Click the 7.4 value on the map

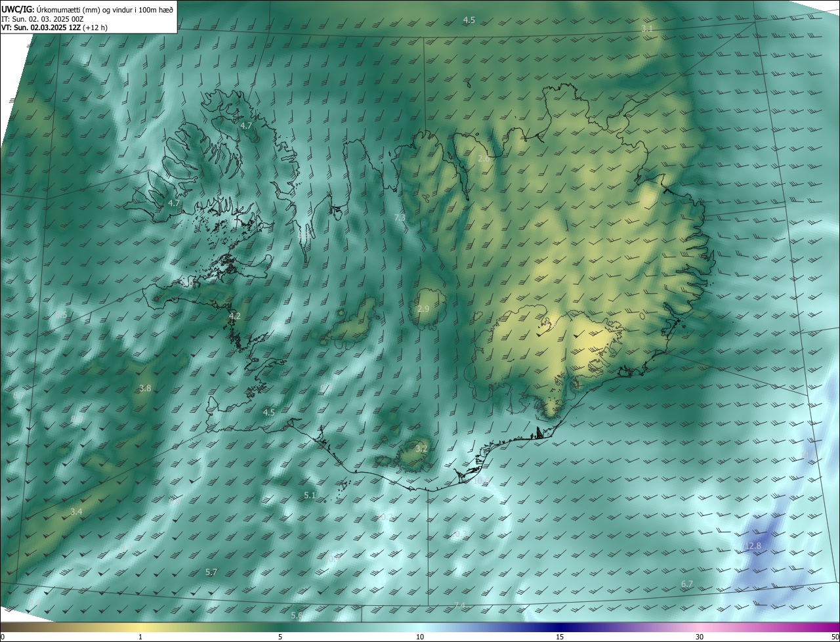(459, 605)
